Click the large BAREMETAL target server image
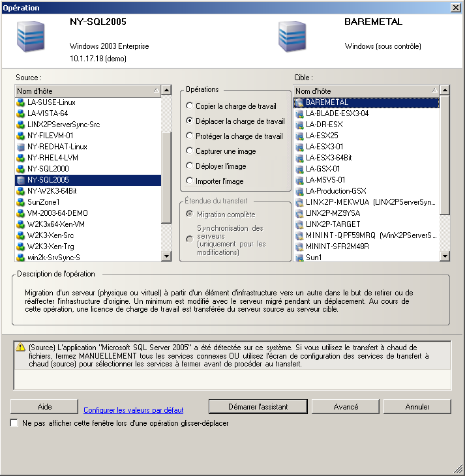Image resolution: width=465 pixels, height=476 pixels. pyautogui.click(x=292, y=37)
